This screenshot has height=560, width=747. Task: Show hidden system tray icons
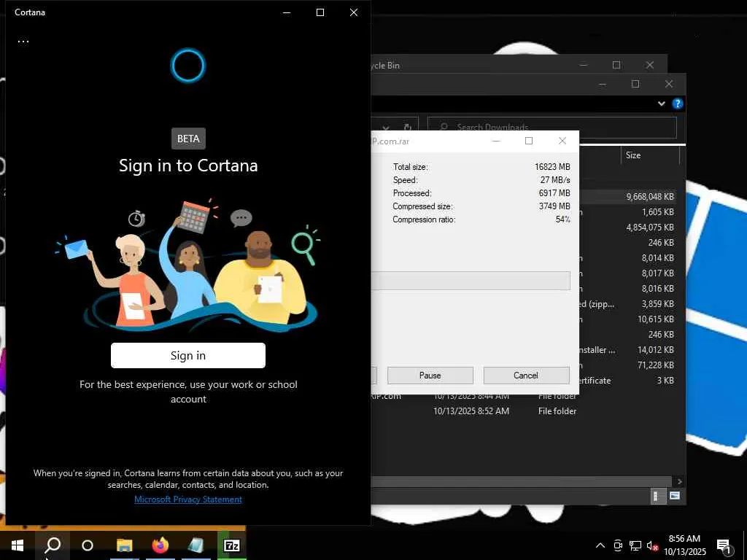click(600, 545)
